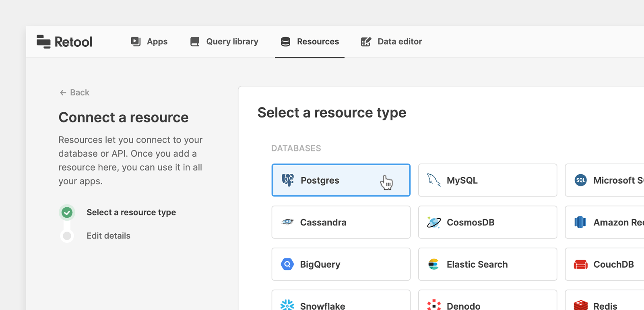Choose the Postgres resource type
This screenshot has height=310, width=644.
[x=341, y=180]
